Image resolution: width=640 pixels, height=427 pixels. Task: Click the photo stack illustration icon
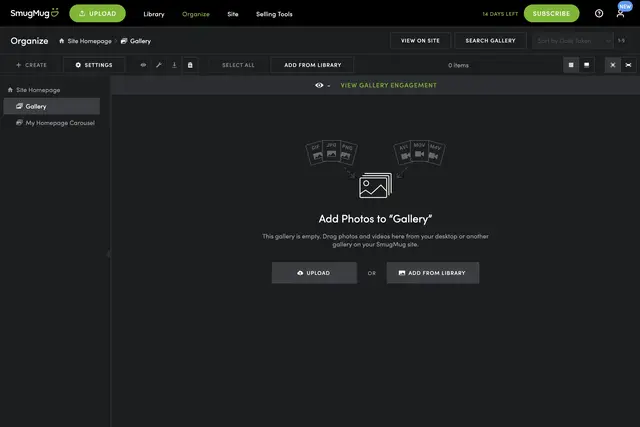[x=375, y=185]
